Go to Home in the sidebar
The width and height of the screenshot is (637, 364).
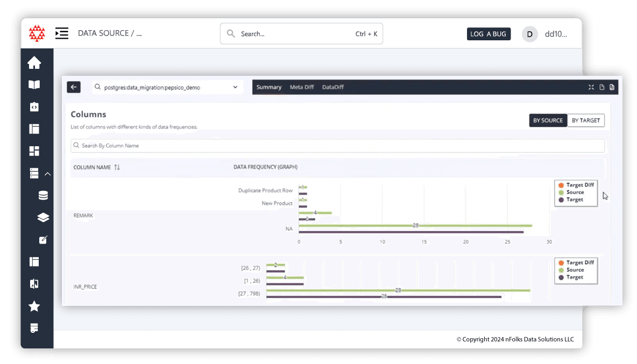34,63
